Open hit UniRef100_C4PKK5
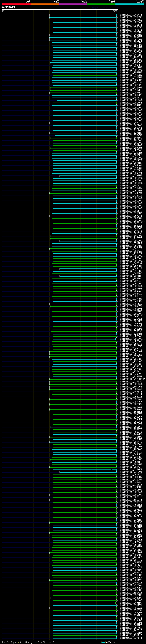Screen dimensions: 146x644 (x=131, y=20)
